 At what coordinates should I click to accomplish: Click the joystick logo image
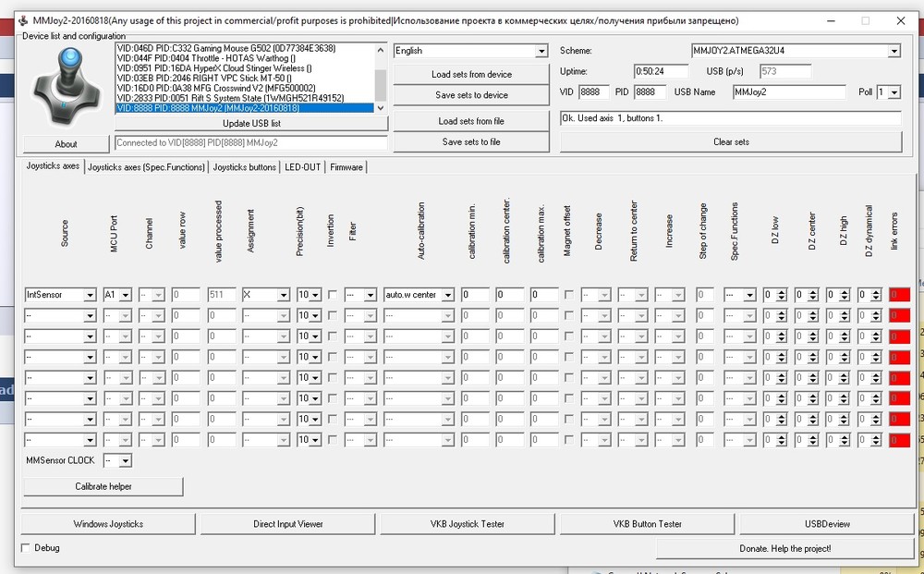pos(65,87)
